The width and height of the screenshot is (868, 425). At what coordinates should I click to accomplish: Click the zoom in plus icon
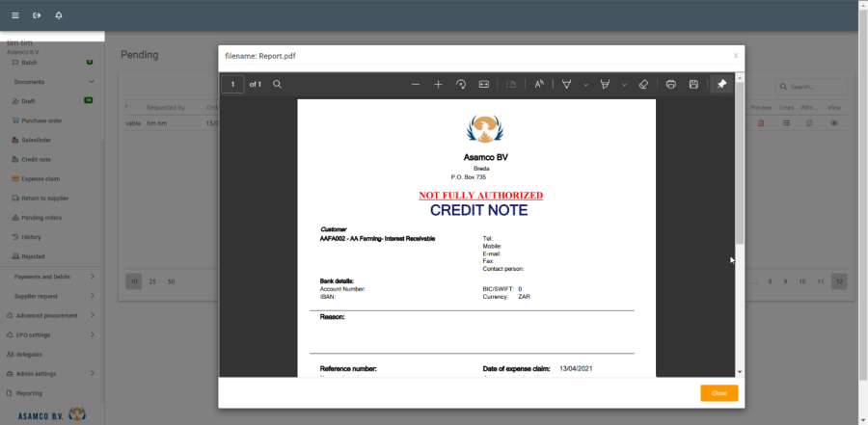click(x=438, y=85)
